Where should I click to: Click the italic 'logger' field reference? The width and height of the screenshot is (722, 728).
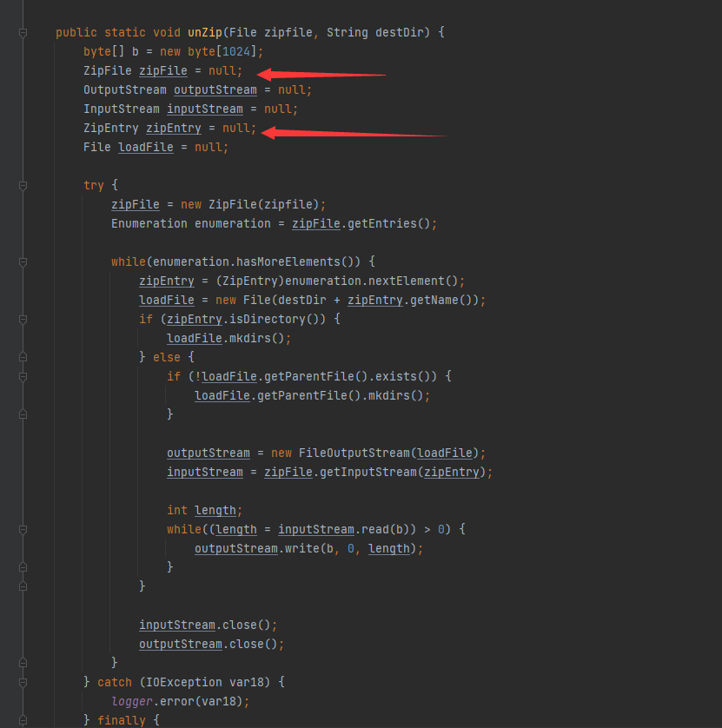pos(132,701)
